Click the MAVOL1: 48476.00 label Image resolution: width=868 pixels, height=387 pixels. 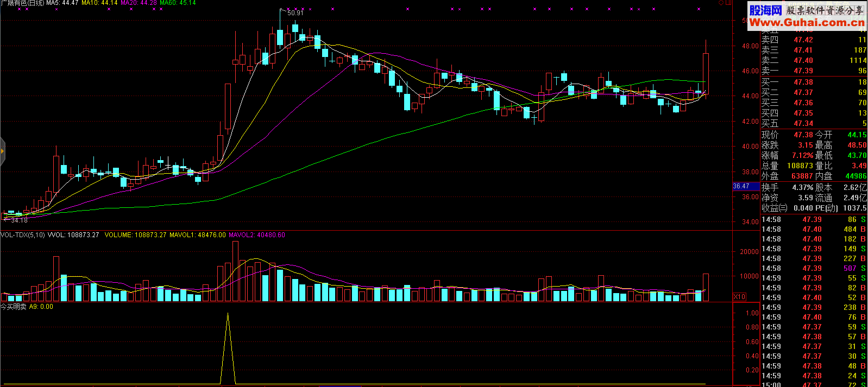[x=198, y=235]
